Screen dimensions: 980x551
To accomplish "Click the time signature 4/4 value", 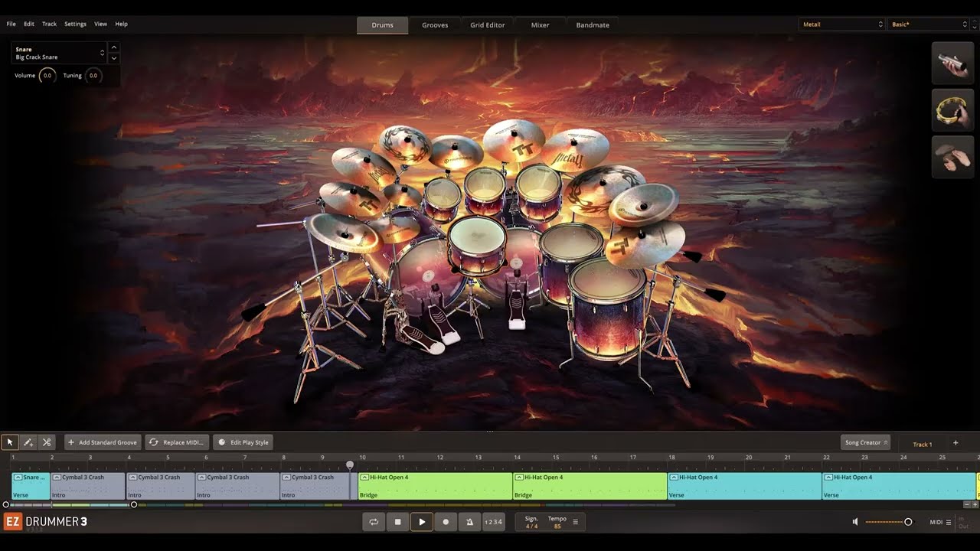I will point(531,527).
